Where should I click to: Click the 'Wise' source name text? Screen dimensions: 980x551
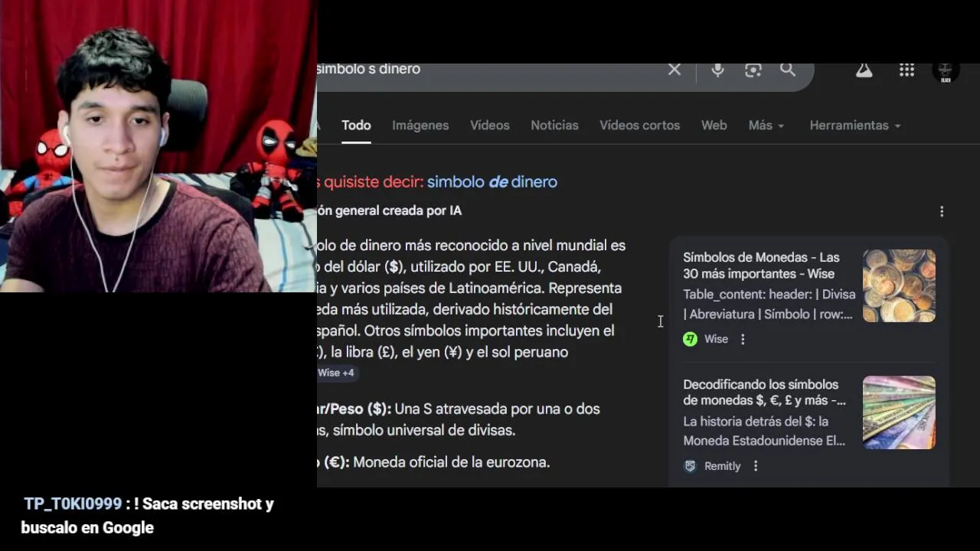pyautogui.click(x=717, y=339)
